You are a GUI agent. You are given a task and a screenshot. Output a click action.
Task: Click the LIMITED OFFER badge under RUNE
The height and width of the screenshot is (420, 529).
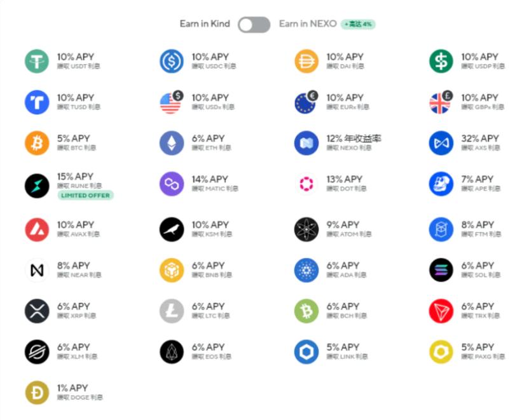click(86, 196)
